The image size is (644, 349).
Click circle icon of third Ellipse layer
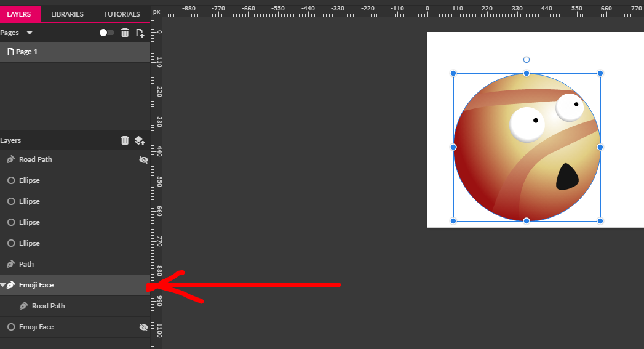coord(11,222)
